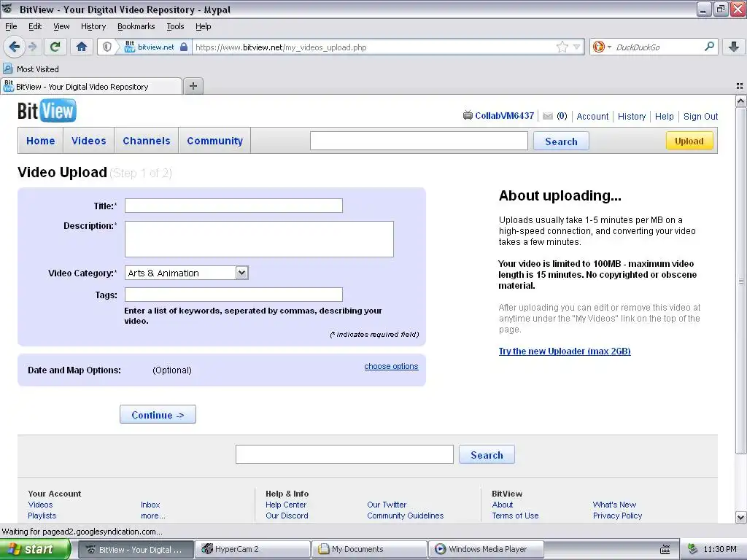Image resolution: width=747 pixels, height=560 pixels.
Task: Click the (0) messages link
Action: coord(562,116)
